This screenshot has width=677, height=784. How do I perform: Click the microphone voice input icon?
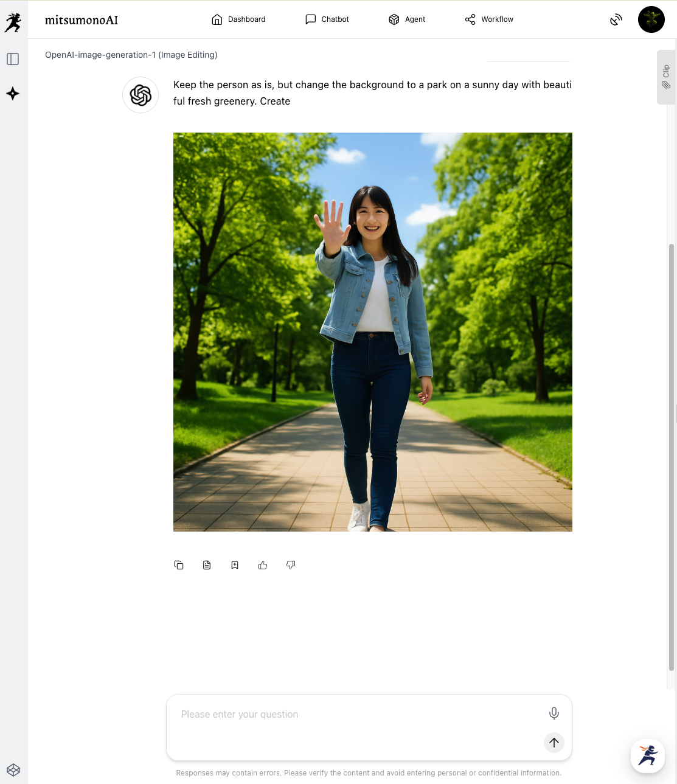coord(554,713)
